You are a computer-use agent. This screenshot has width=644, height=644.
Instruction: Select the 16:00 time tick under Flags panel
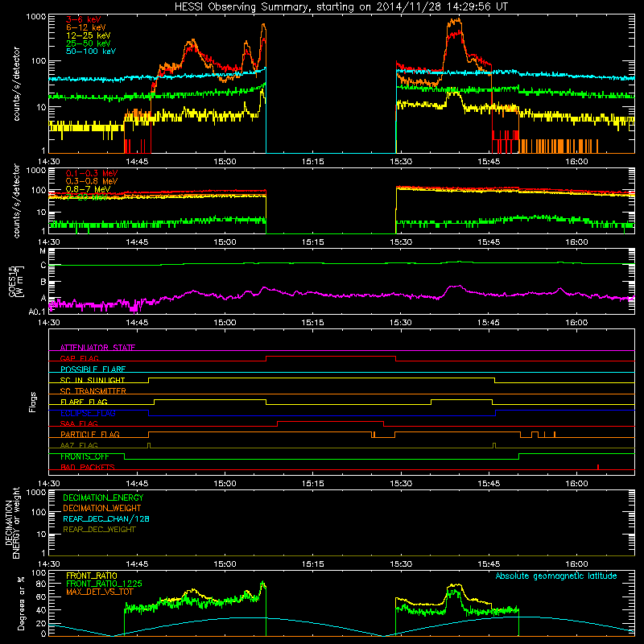click(576, 484)
